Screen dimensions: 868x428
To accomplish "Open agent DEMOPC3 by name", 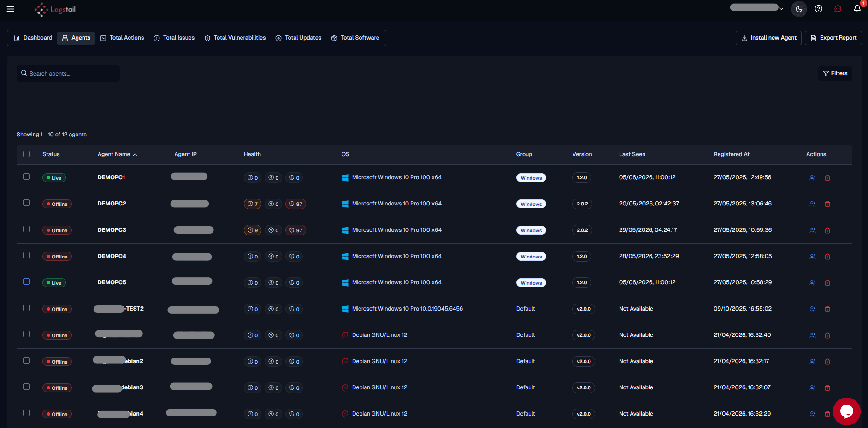I will [x=112, y=230].
